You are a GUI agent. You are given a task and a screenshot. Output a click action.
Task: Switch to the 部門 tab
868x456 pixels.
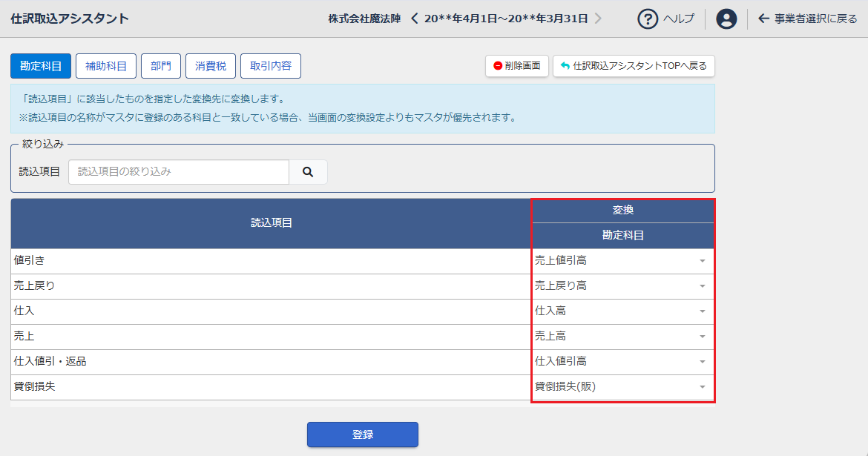tap(161, 66)
